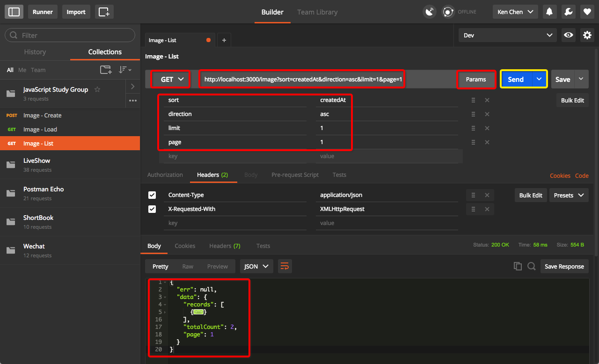Switch response view to Raw

pyautogui.click(x=188, y=266)
